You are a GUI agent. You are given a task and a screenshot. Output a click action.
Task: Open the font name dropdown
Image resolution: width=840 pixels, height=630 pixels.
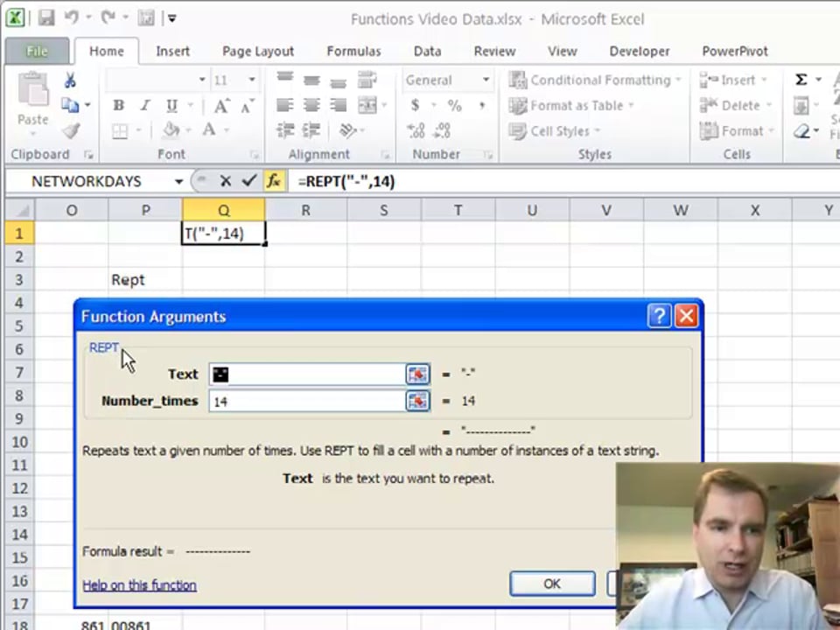coord(202,80)
